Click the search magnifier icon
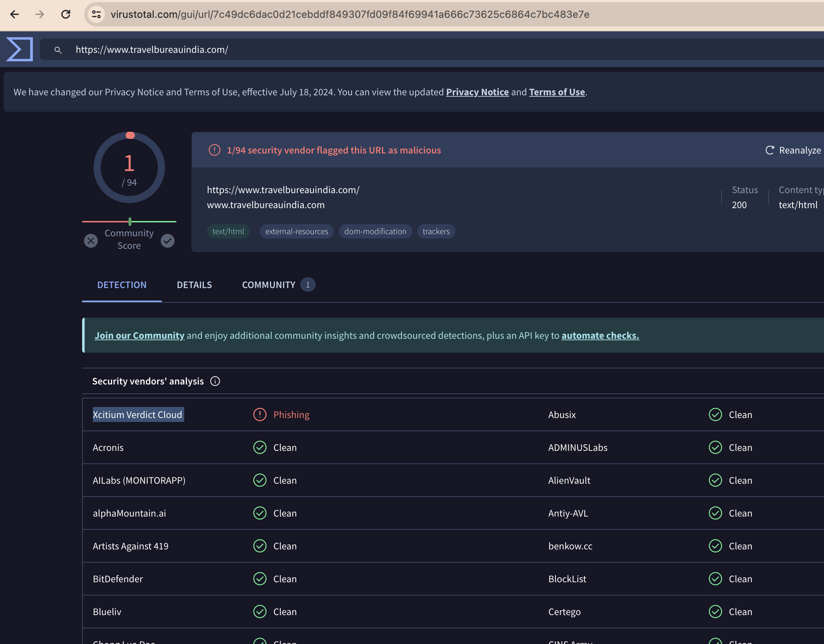Viewport: 824px width, 644px height. pyautogui.click(x=58, y=50)
